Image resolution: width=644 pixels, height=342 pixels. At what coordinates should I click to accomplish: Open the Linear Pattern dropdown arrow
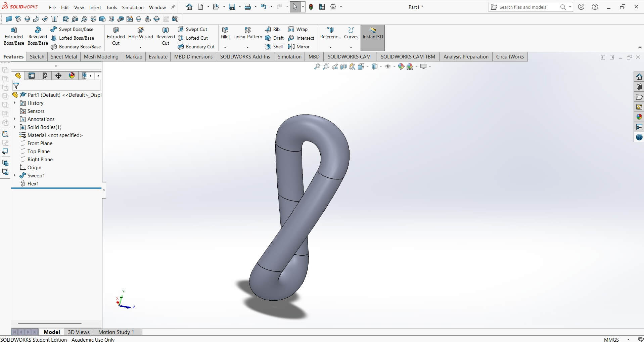248,47
